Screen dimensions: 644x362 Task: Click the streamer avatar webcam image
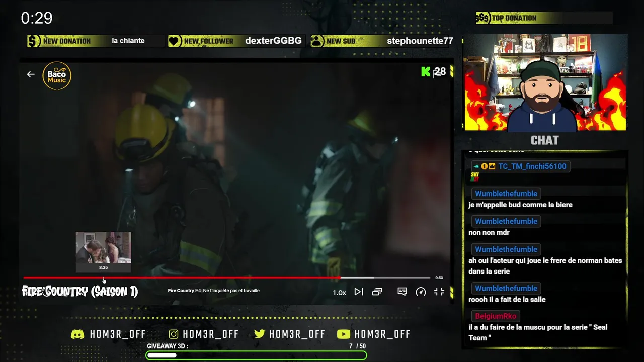tap(545, 82)
